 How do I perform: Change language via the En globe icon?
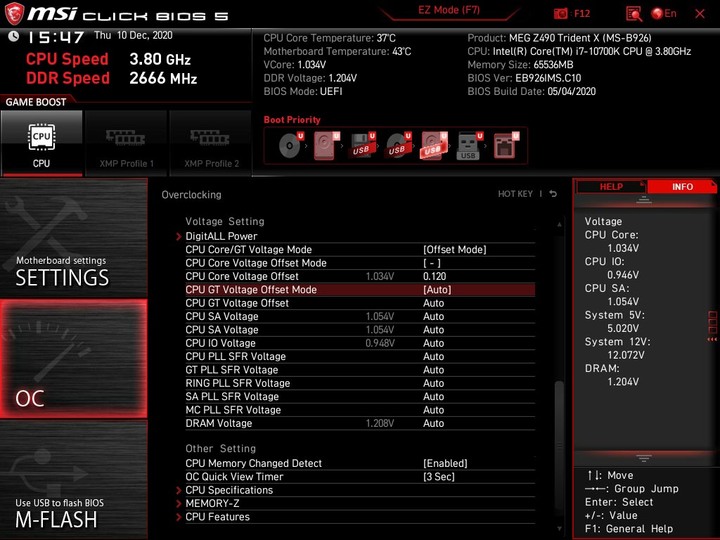click(664, 14)
